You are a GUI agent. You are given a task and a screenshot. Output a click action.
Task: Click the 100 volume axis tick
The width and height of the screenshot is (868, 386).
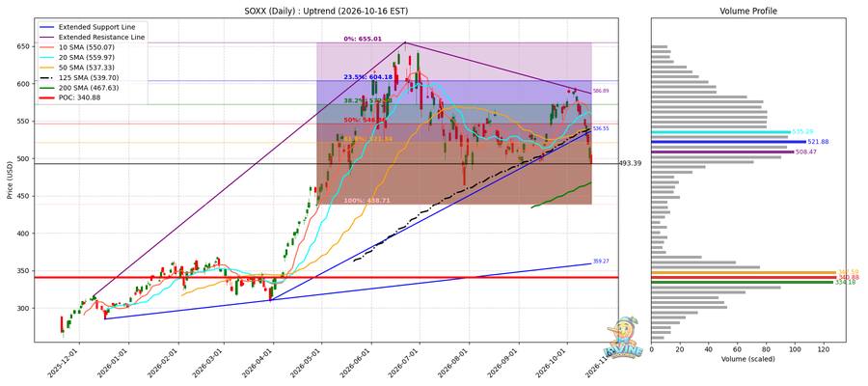796,349
